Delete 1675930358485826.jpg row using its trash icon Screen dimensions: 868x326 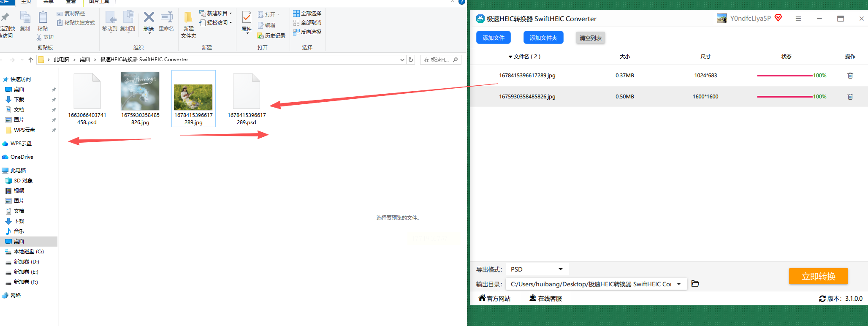click(850, 97)
